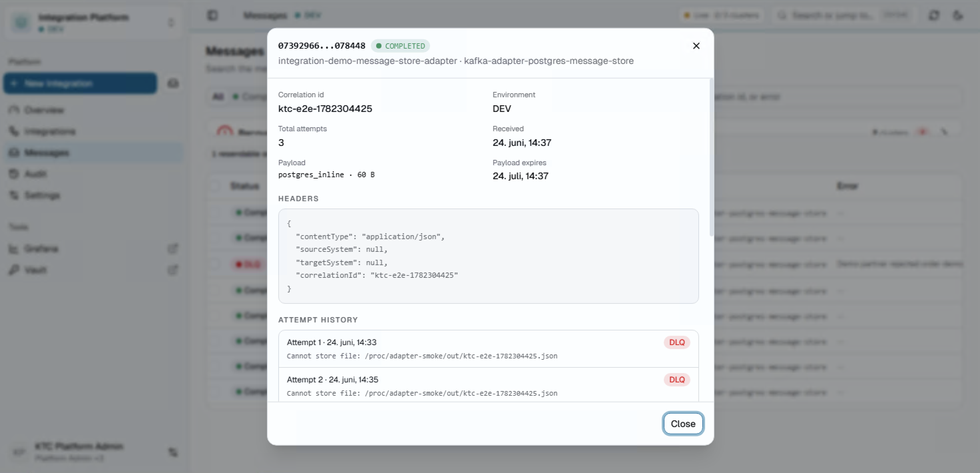Click the DLQ badge on Attempt 1
Viewport: 980px width, 473px height.
[676, 342]
